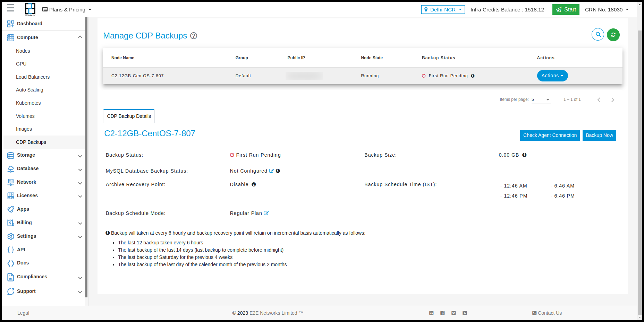Click the search icon button
The image size is (644, 322).
pyautogui.click(x=598, y=35)
